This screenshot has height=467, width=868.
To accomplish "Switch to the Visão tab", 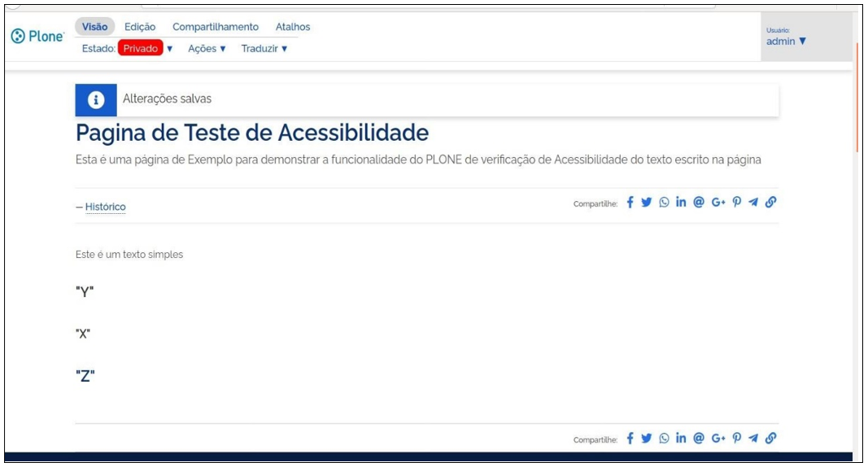I will [94, 27].
